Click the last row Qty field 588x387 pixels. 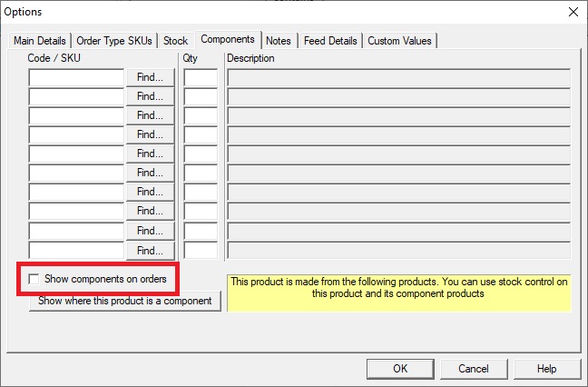click(201, 251)
